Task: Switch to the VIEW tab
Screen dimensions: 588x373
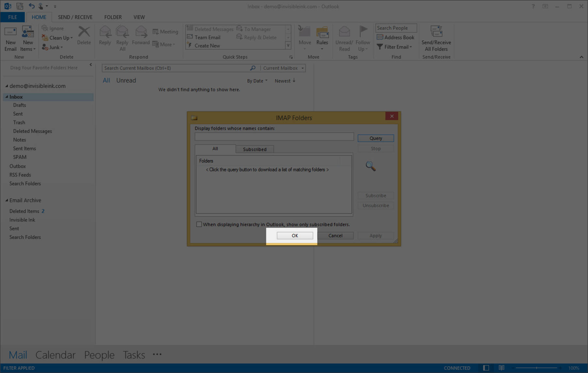Action: point(139,17)
